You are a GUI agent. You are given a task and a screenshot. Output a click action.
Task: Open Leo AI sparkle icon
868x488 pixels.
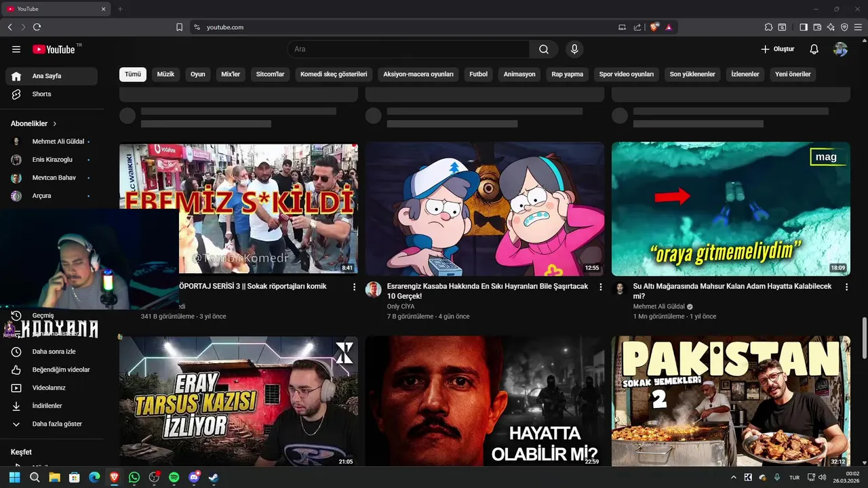point(831,27)
